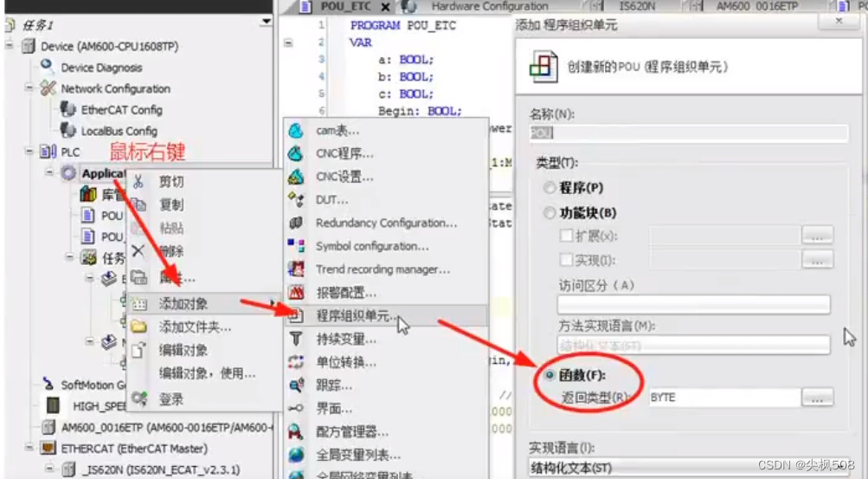The height and width of the screenshot is (479, 868).
Task: Click the Trend recording manager icon
Action: (296, 269)
